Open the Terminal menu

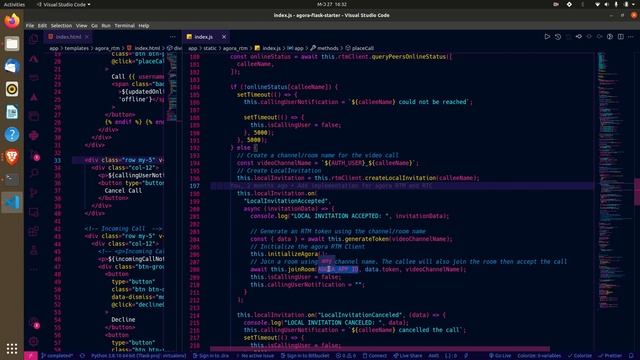click(x=124, y=26)
